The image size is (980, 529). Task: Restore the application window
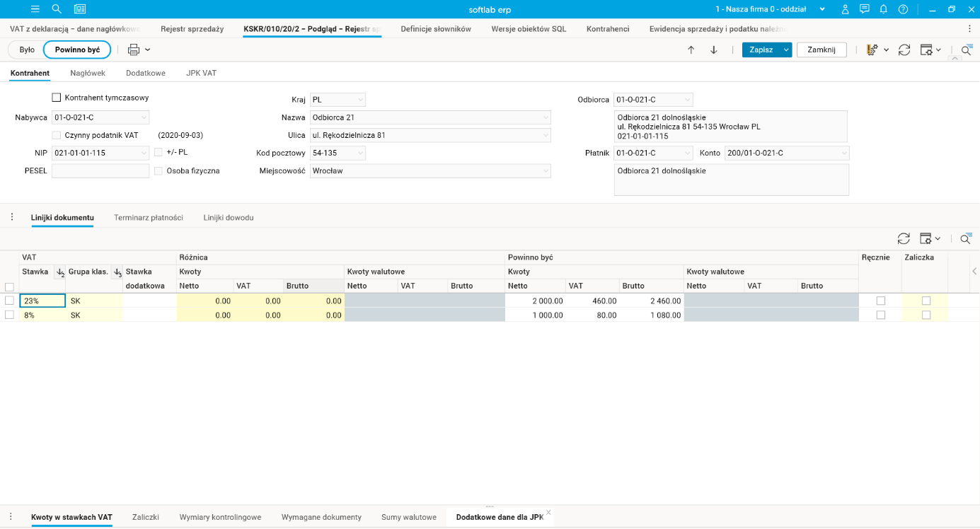[x=952, y=9]
